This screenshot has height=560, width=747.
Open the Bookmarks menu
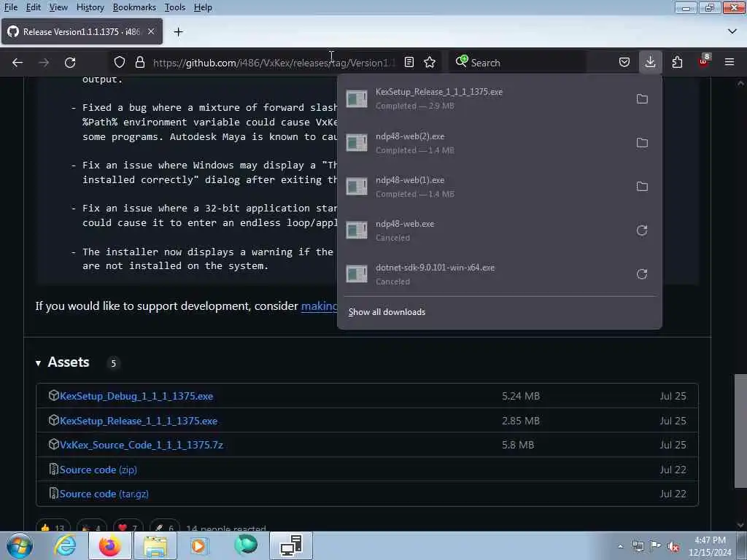tap(134, 7)
